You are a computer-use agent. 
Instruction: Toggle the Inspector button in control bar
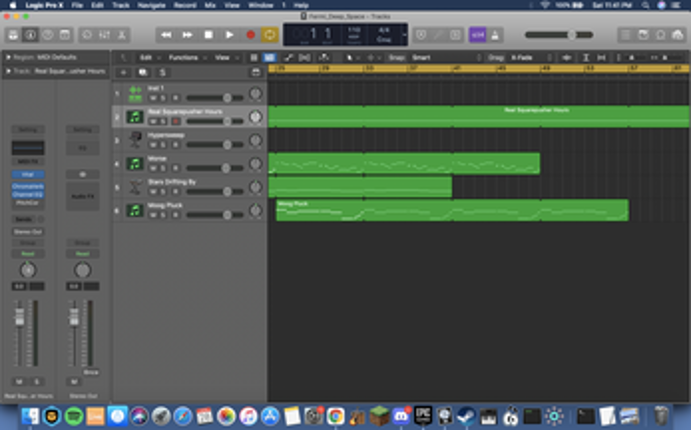coord(30,35)
